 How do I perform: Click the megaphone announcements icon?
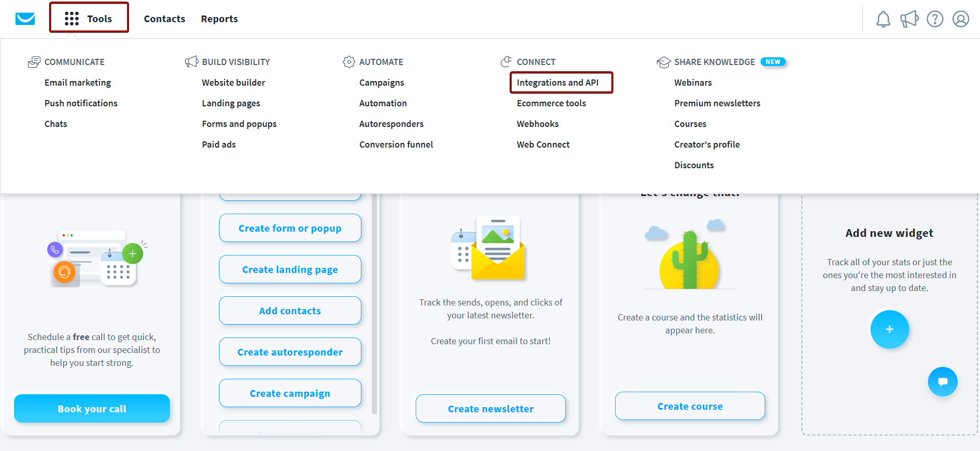pyautogui.click(x=909, y=19)
